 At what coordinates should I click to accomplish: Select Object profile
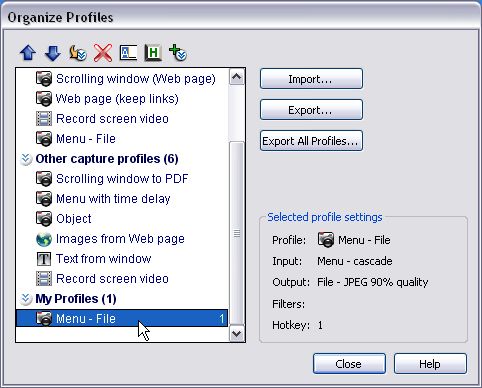(x=74, y=219)
